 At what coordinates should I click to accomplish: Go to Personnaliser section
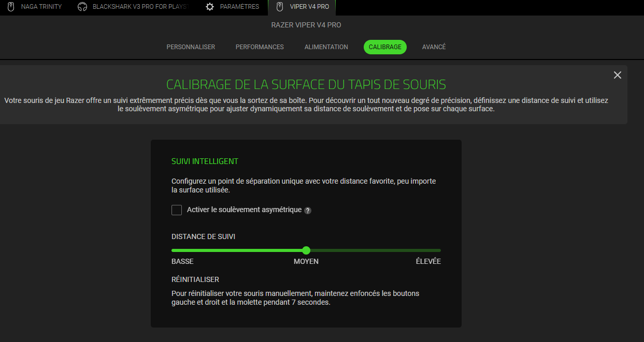coord(191,47)
